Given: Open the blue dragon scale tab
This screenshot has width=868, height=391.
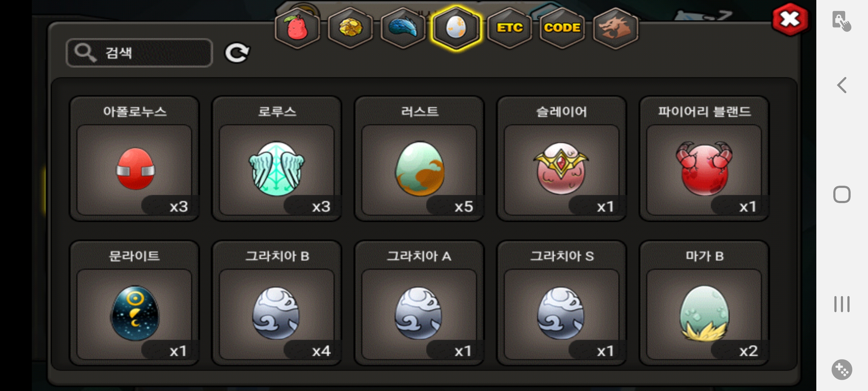Looking at the screenshot, I should pos(403,28).
